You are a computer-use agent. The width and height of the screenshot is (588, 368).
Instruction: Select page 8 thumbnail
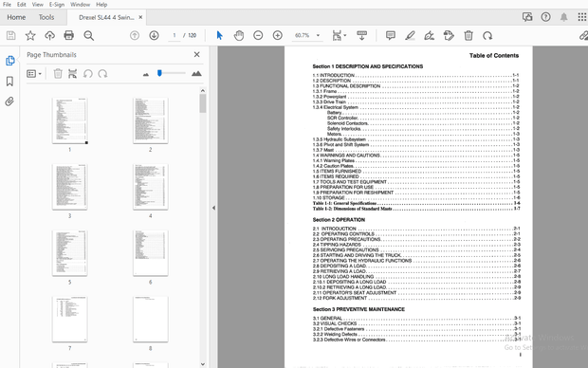(x=151, y=320)
